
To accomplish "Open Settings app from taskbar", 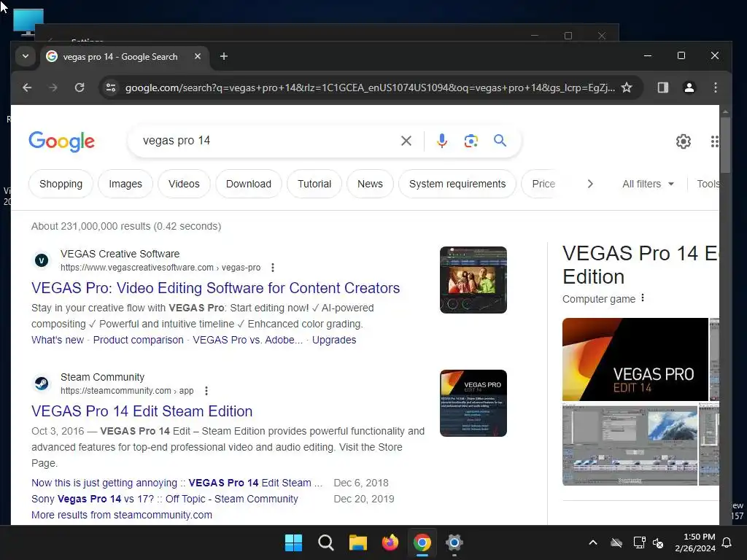I will [454, 542].
